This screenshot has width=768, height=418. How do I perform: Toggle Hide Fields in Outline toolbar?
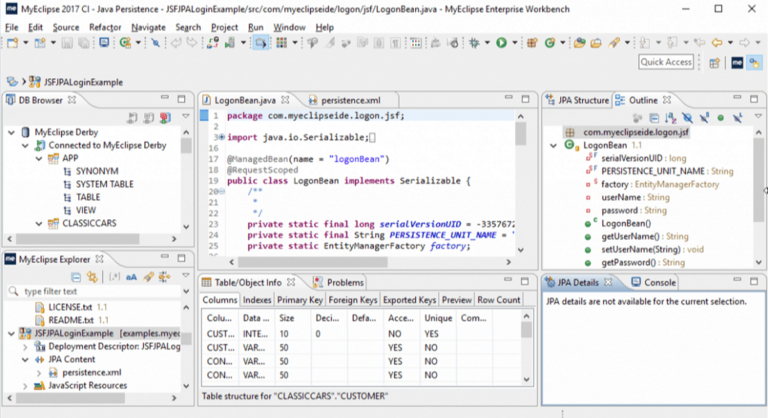[690, 118]
